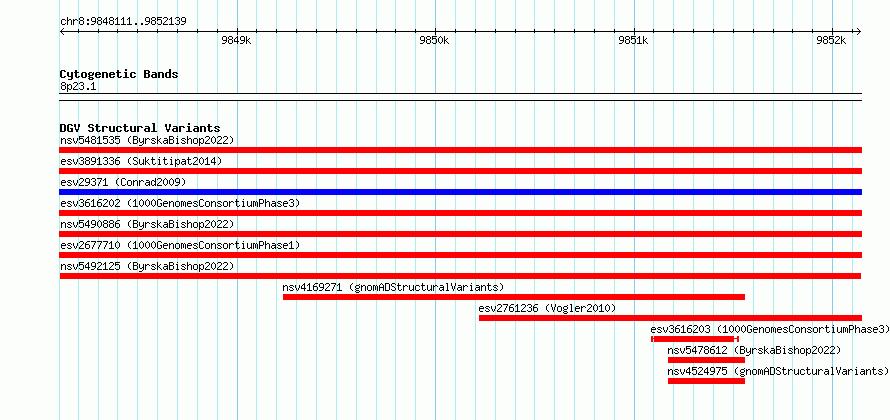Click the 9852k ruler tick label

832,40
